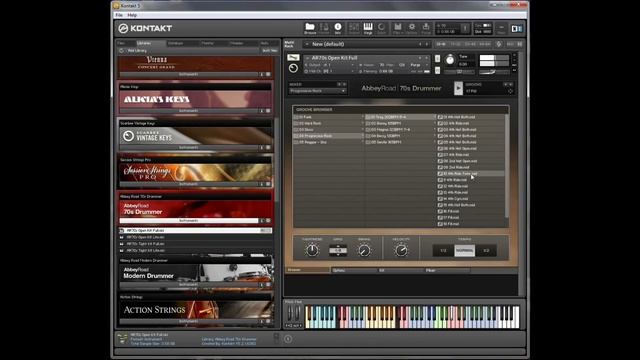Set groove tempo to x2
Image resolution: width=640 pixels, height=360 pixels.
(486, 250)
